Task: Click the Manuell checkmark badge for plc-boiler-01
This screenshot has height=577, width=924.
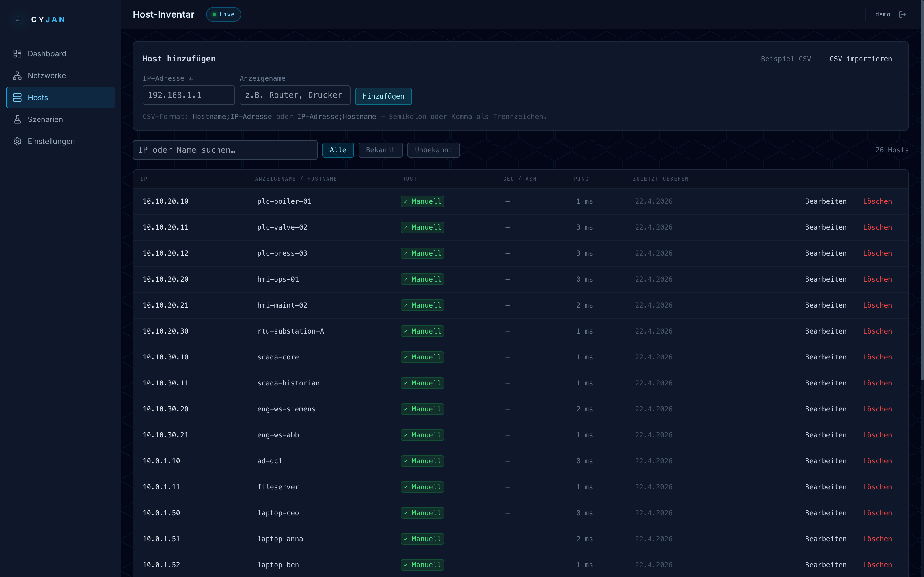Action: pyautogui.click(x=422, y=201)
